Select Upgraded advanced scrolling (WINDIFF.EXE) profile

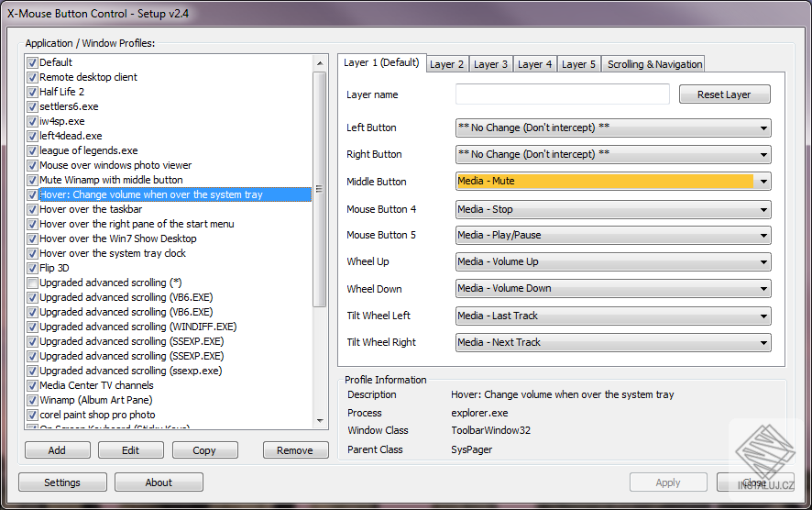tap(138, 327)
